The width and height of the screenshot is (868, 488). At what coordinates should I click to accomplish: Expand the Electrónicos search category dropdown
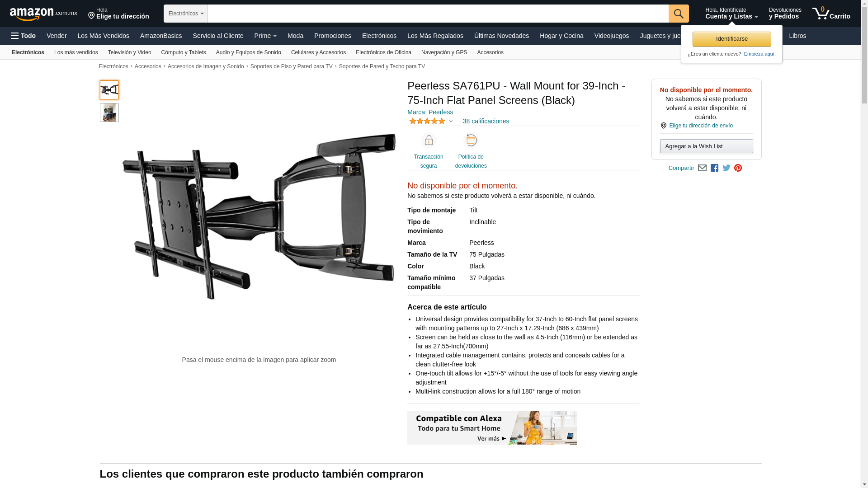coord(186,14)
